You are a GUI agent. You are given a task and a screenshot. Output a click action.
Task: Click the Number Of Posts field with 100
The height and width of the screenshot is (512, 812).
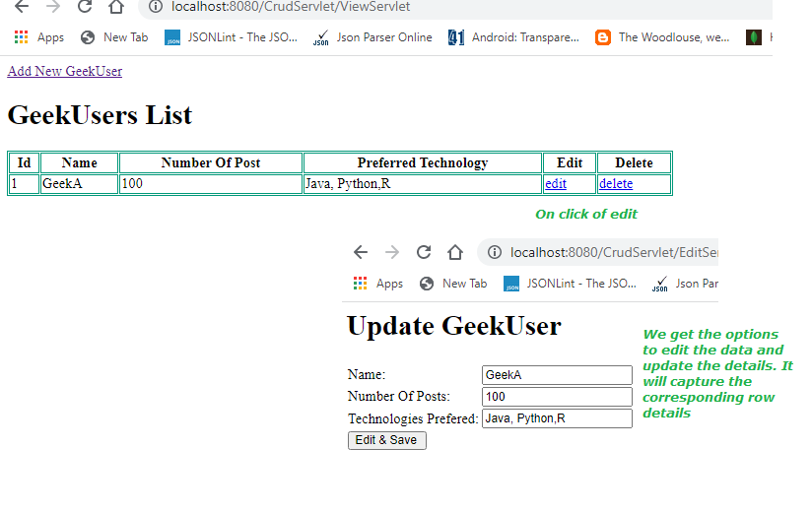click(557, 397)
